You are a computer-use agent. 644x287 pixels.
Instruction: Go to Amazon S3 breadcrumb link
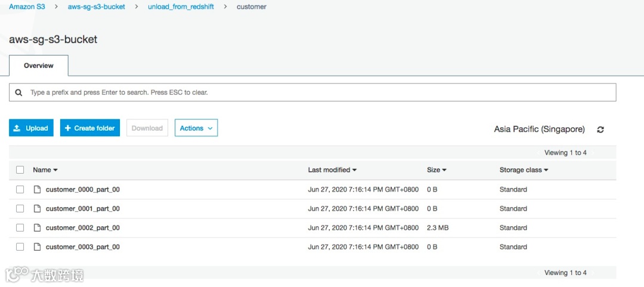27,7
